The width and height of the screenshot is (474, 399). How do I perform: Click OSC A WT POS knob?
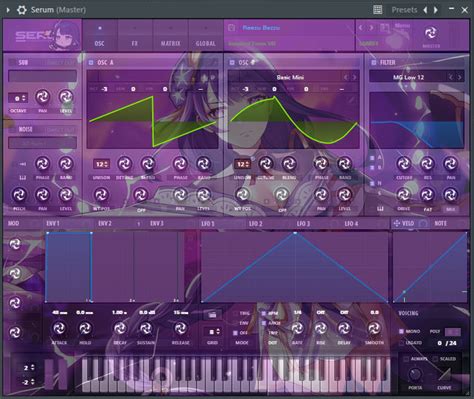101,195
